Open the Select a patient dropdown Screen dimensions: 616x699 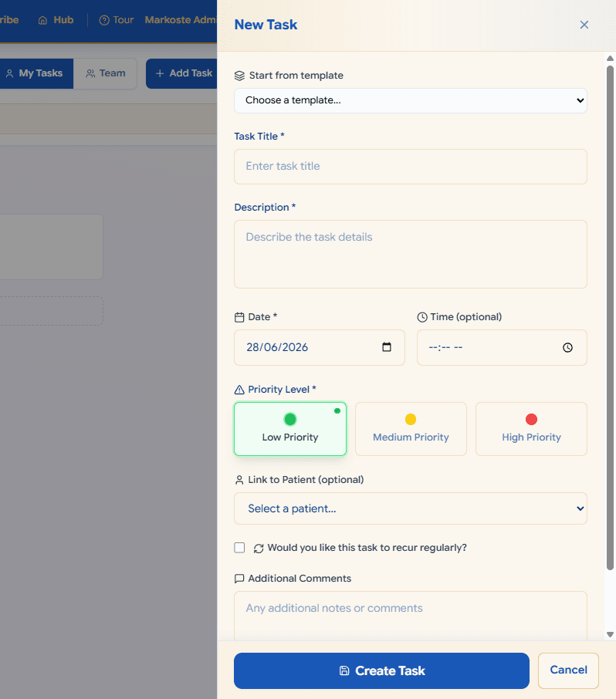click(x=411, y=508)
